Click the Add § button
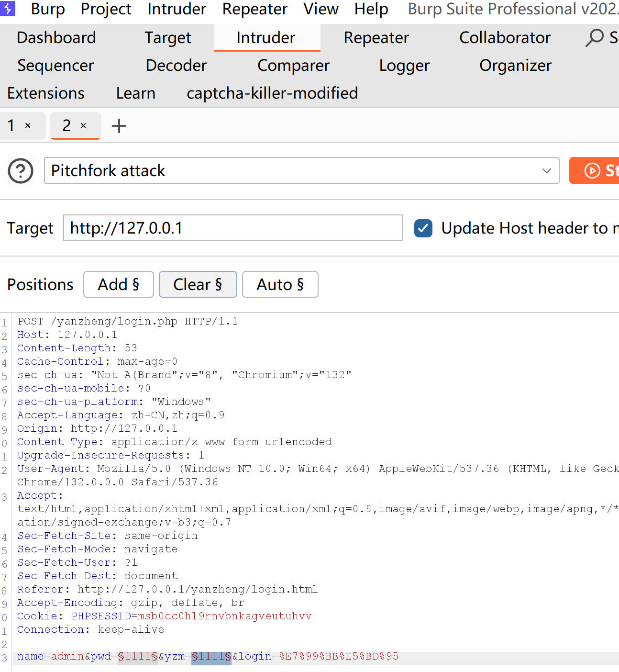The width and height of the screenshot is (619, 672). click(119, 284)
